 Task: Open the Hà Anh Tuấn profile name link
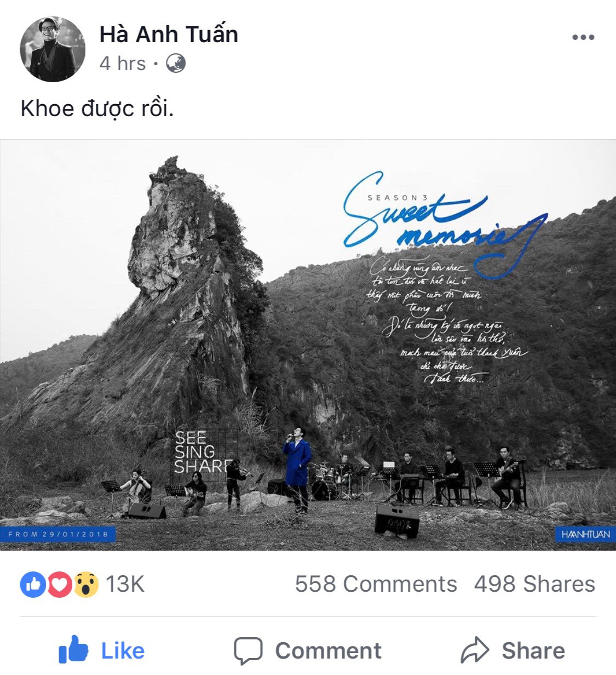[x=169, y=34]
